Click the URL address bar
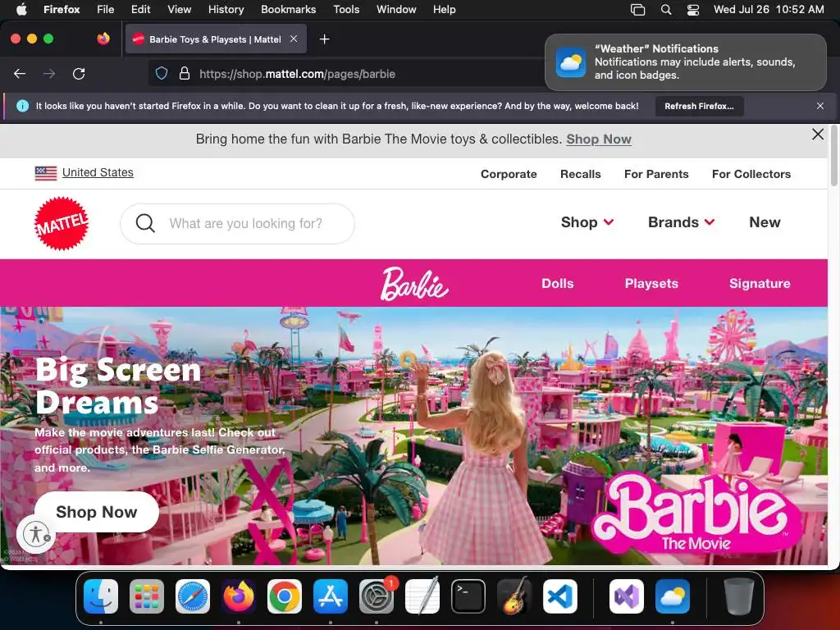The width and height of the screenshot is (840, 630). point(348,74)
